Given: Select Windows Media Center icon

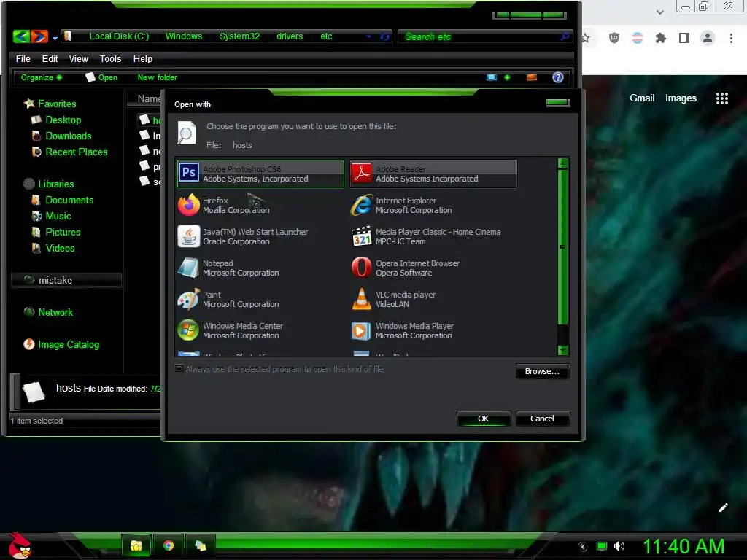Looking at the screenshot, I should click(x=189, y=330).
